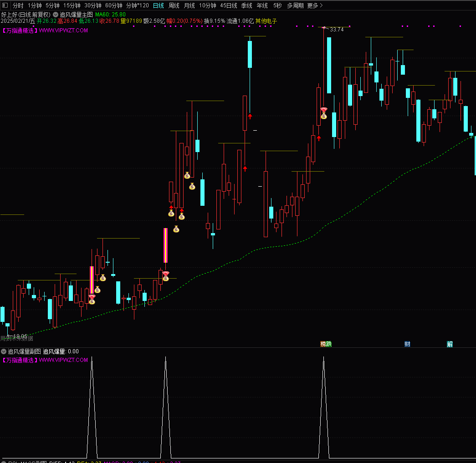
Task: Open the 30分钟 chart period
Action: click(x=93, y=5)
